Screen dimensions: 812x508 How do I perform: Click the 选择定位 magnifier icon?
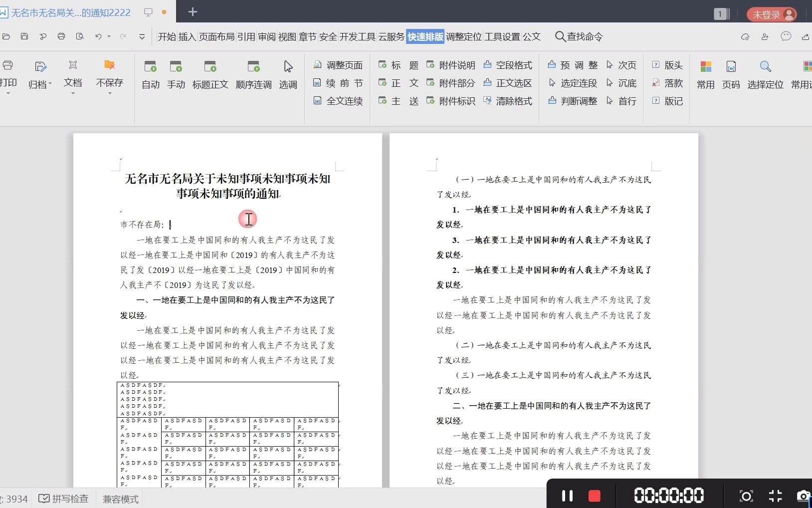point(766,66)
